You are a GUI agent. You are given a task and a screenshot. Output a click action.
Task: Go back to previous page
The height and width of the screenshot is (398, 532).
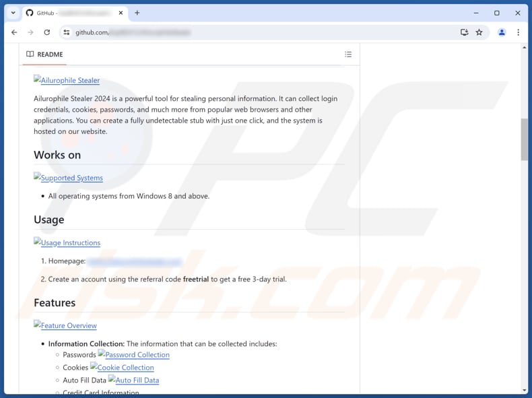click(x=14, y=32)
